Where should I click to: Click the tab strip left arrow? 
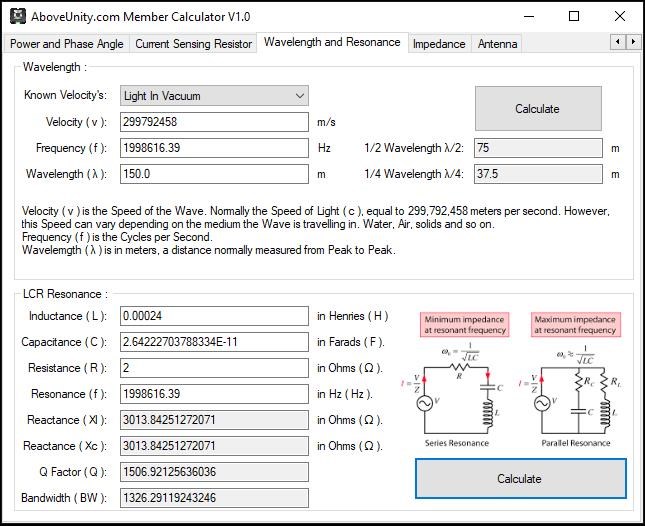tap(617, 42)
